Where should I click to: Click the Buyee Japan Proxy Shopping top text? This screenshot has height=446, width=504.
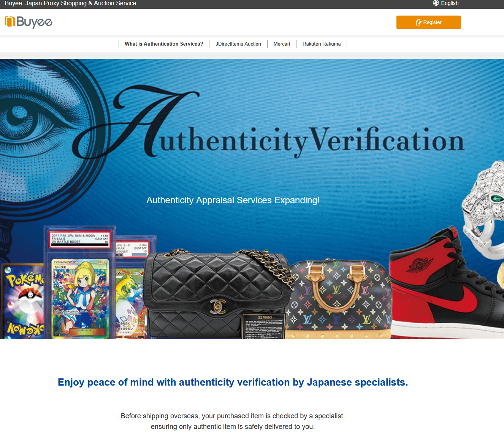(70, 3)
